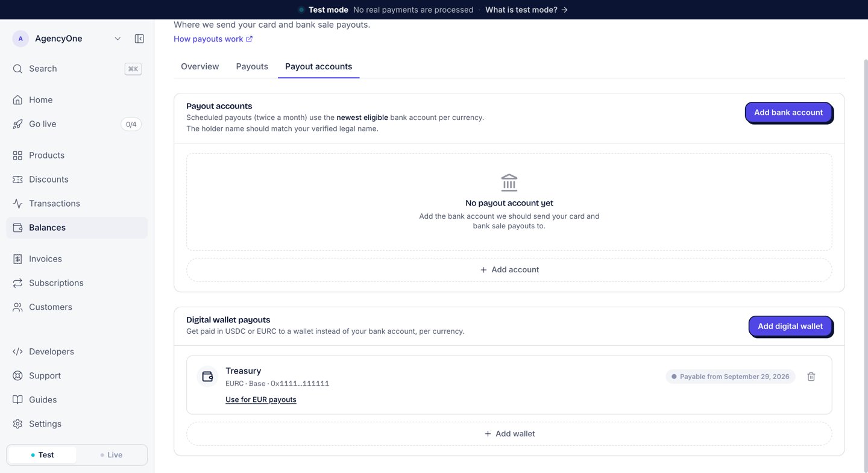Image resolution: width=868 pixels, height=473 pixels.
Task: Click the Go live rocket icon
Action: point(17,124)
